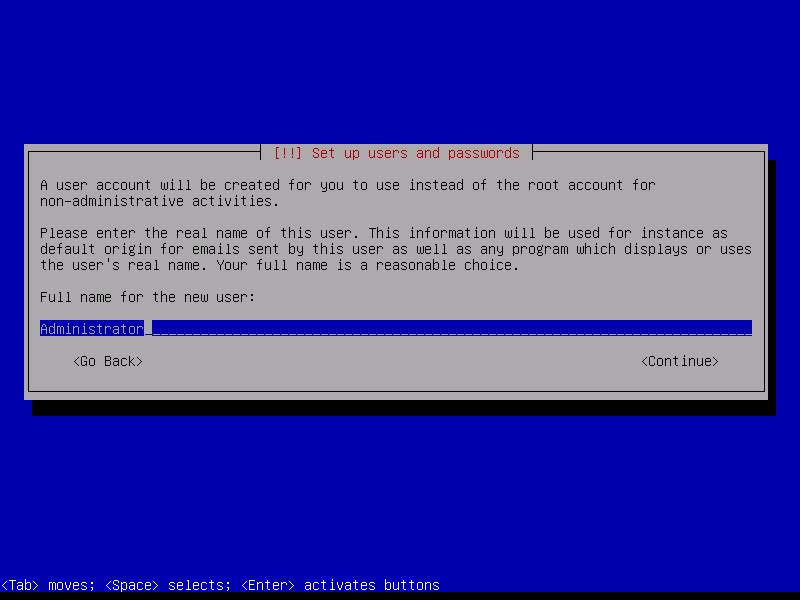The height and width of the screenshot is (600, 800).
Task: Click the word Administrator in the text field
Action: click(x=91, y=328)
